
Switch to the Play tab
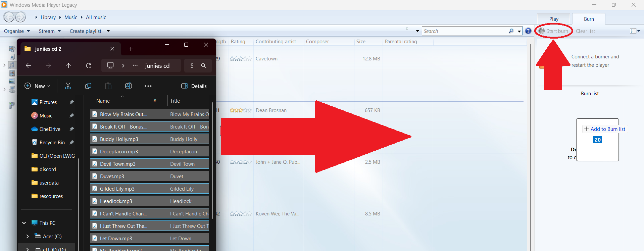point(554,19)
